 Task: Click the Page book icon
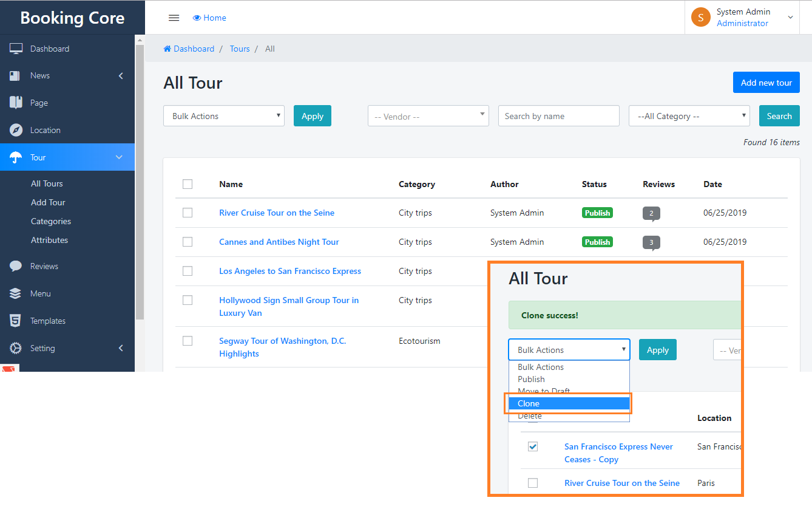[x=16, y=103]
